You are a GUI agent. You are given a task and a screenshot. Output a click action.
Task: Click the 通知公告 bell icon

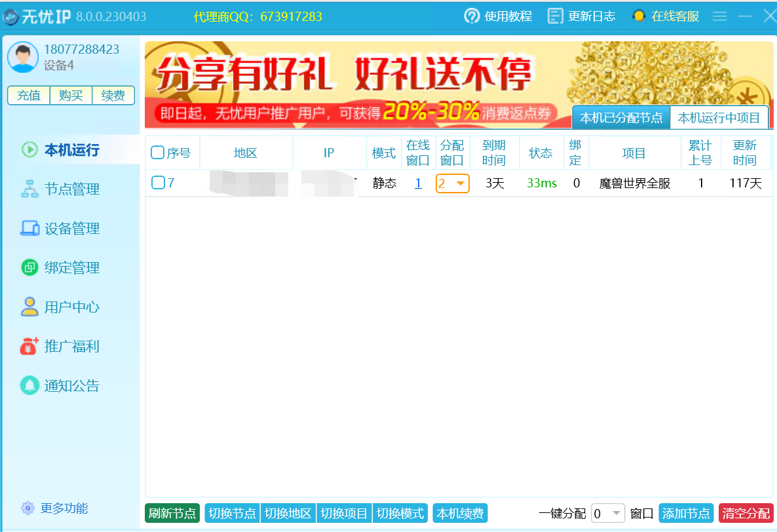coord(29,385)
